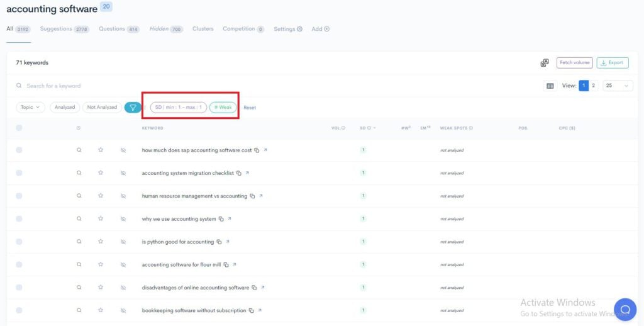Open the 25 rows per page dropdown
This screenshot has height=326, width=644.
[618, 86]
